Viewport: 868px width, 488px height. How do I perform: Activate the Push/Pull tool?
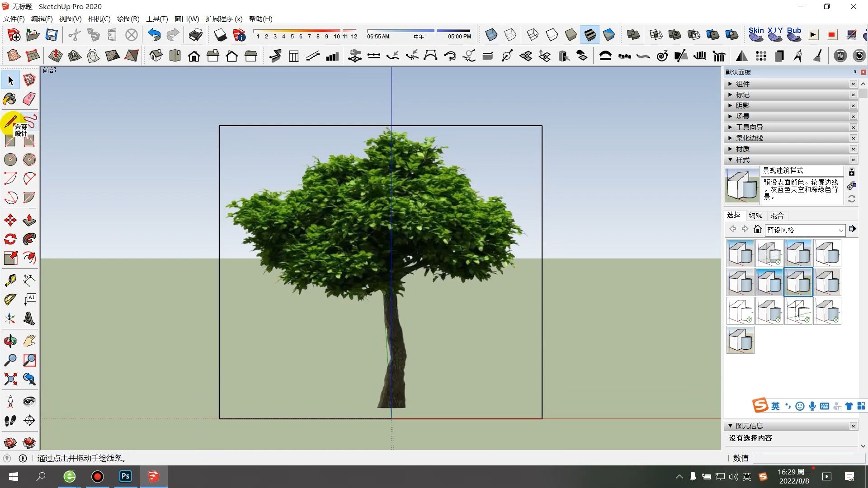29,220
